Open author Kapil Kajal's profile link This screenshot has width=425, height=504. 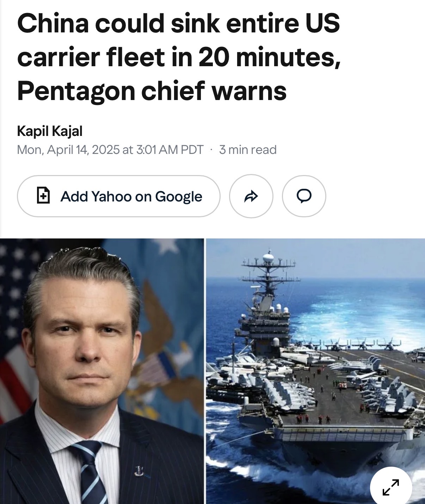coord(50,131)
